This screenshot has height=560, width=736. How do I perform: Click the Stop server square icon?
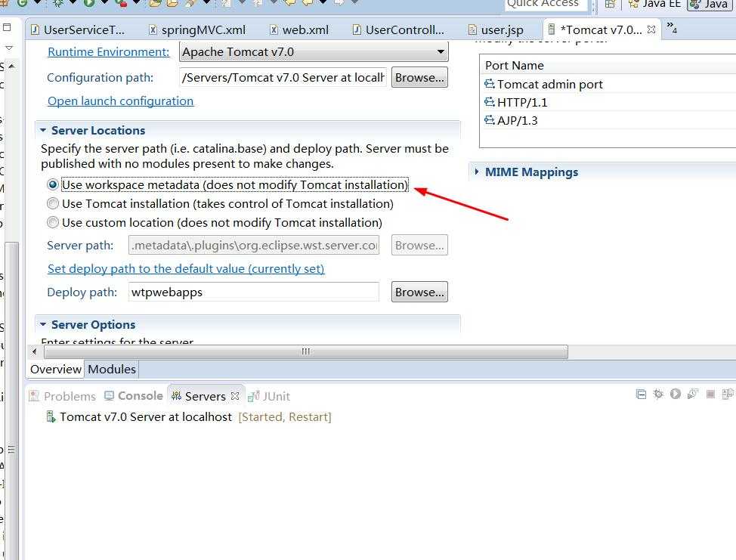pyautogui.click(x=710, y=394)
